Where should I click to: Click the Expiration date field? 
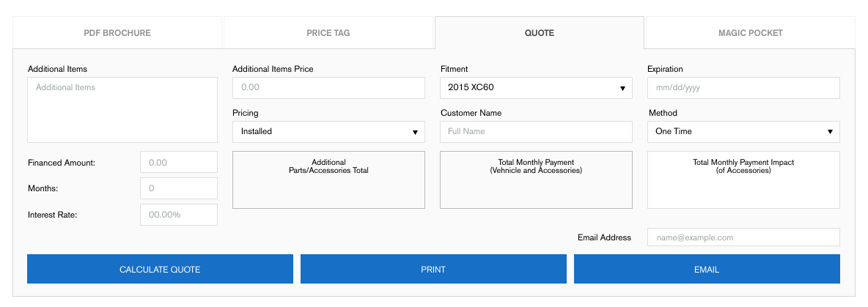click(743, 88)
